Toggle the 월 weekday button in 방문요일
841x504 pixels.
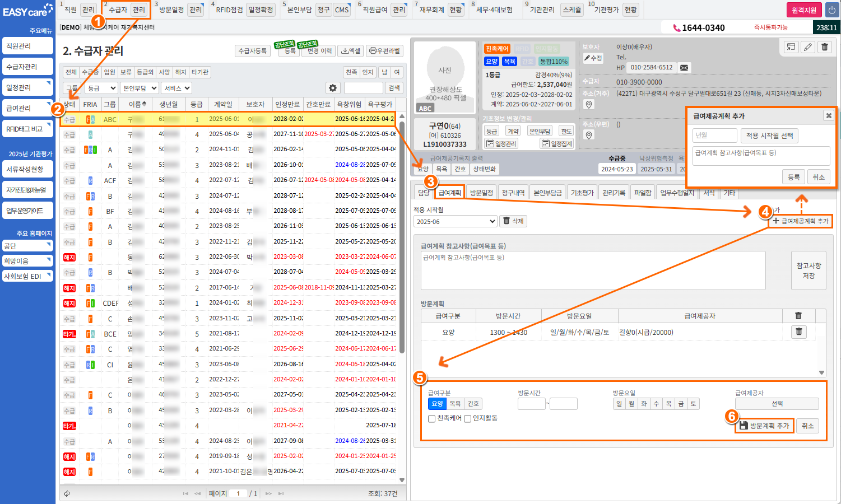pos(631,404)
